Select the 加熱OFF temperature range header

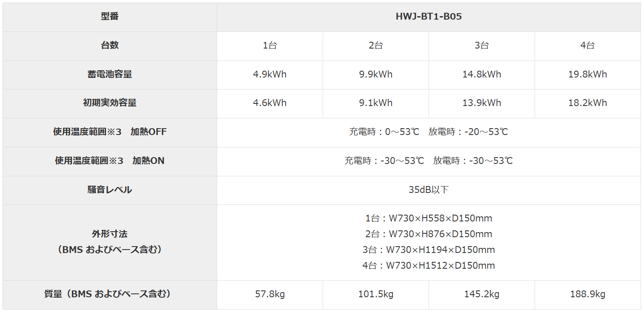point(109,132)
